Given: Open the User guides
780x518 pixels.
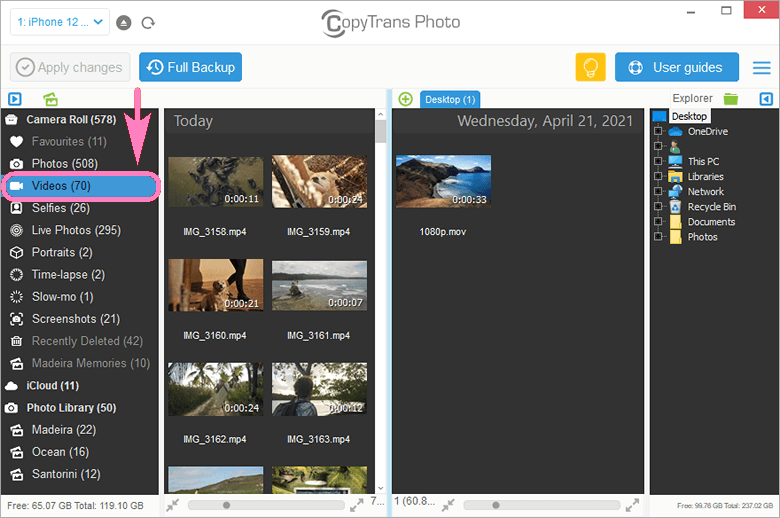Looking at the screenshot, I should coord(677,67).
